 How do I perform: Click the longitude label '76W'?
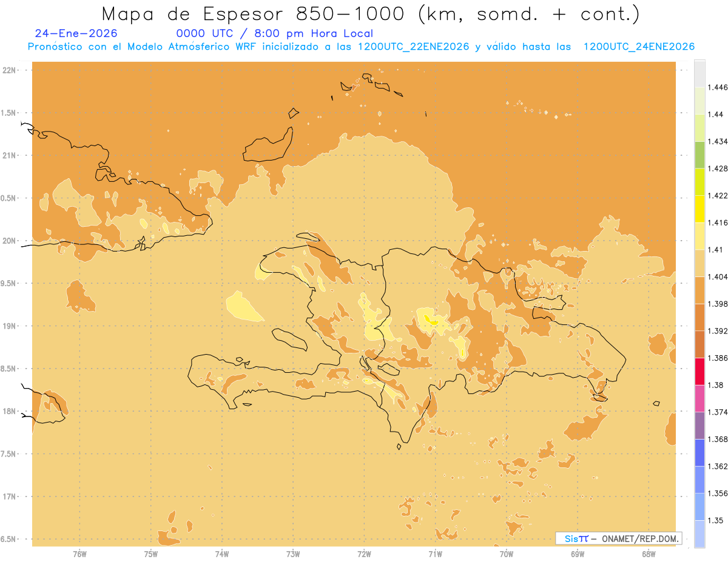coord(79,554)
